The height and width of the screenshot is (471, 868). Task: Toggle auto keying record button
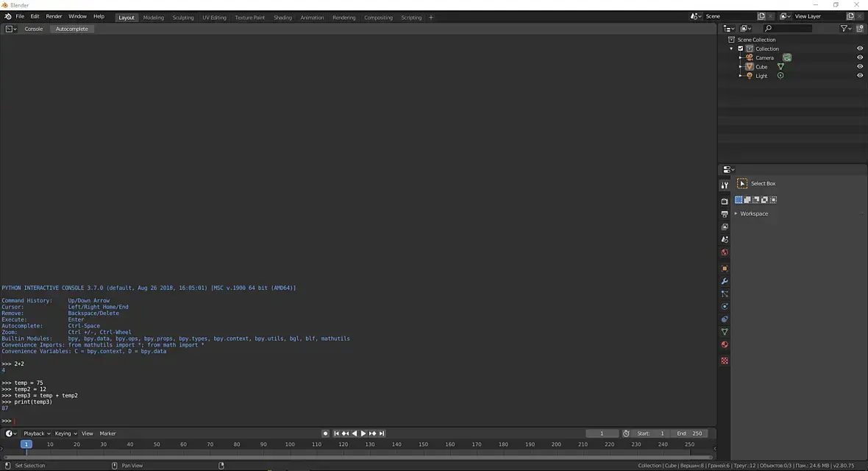pyautogui.click(x=325, y=433)
